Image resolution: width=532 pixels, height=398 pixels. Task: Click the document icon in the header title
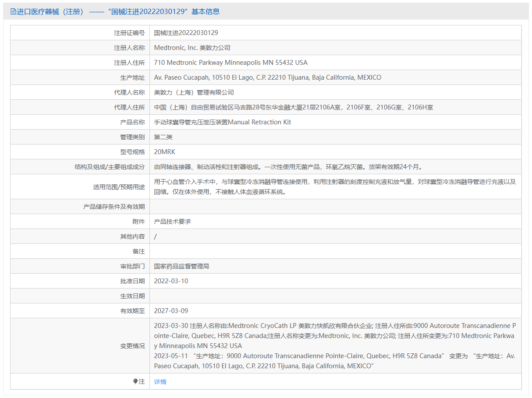pos(13,12)
